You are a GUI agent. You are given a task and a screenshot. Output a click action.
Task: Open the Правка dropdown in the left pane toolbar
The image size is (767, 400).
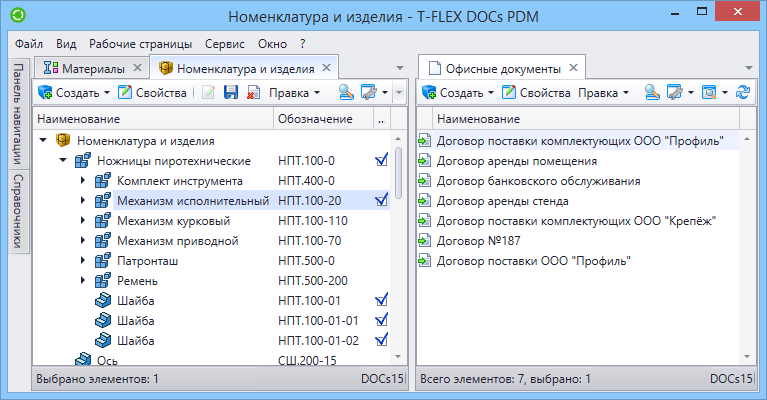click(x=294, y=92)
